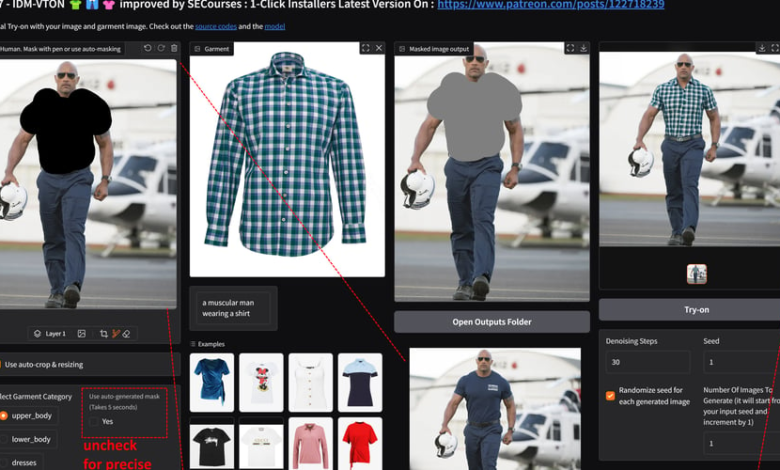Select the result gallery thumbnail below output
Screen dimensions: 780x470
696,274
